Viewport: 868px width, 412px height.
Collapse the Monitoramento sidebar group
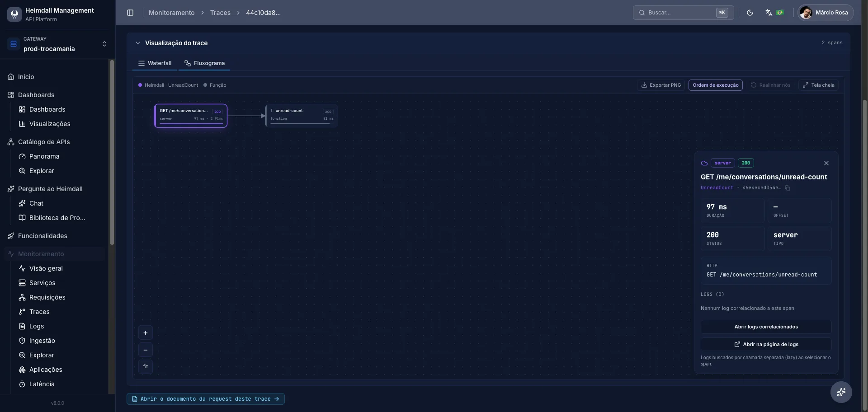pos(54,254)
